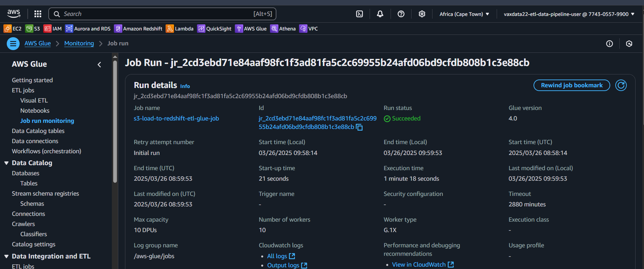Open Output logs CloudWatch link
The image size is (644, 269).
pyautogui.click(x=287, y=265)
